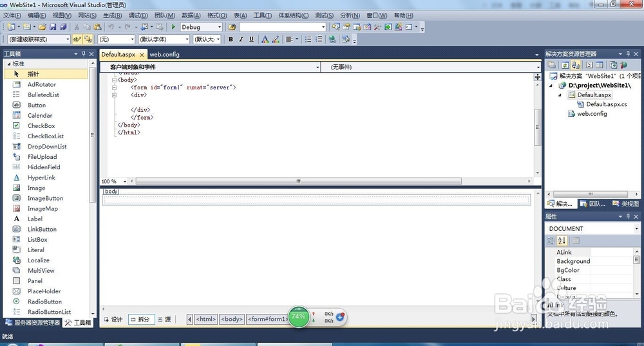Apply underline formatting with U icon
The height and width of the screenshot is (346, 644).
(251, 39)
